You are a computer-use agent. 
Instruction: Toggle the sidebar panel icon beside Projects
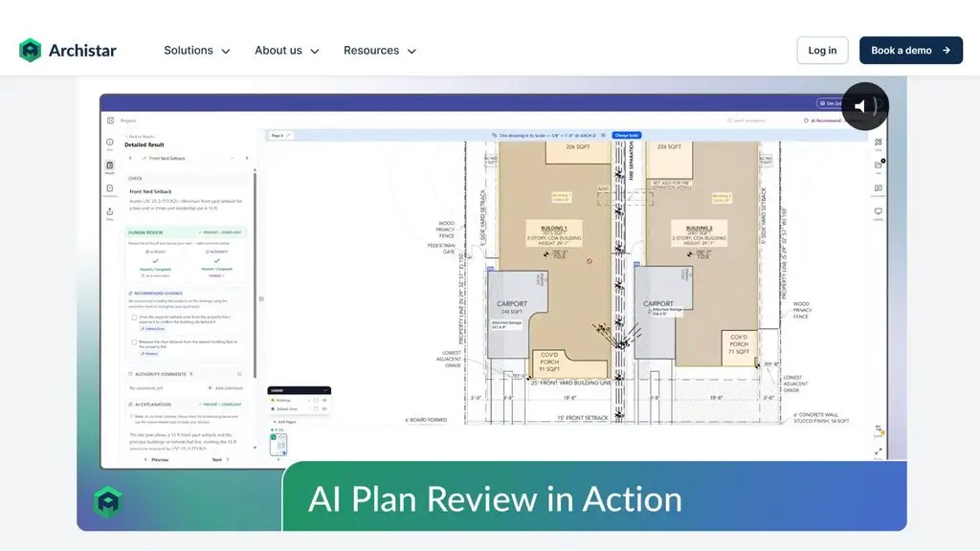pos(110,121)
